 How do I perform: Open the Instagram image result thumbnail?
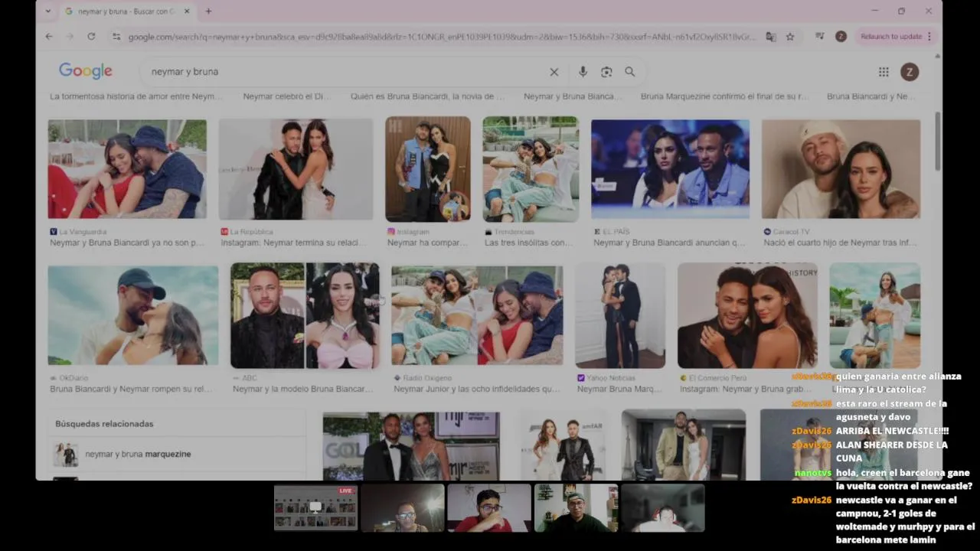pos(427,168)
